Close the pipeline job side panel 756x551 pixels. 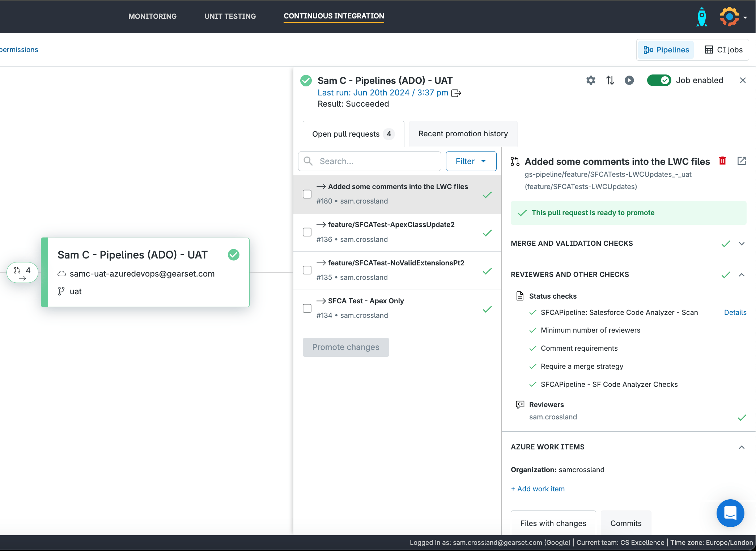point(743,80)
